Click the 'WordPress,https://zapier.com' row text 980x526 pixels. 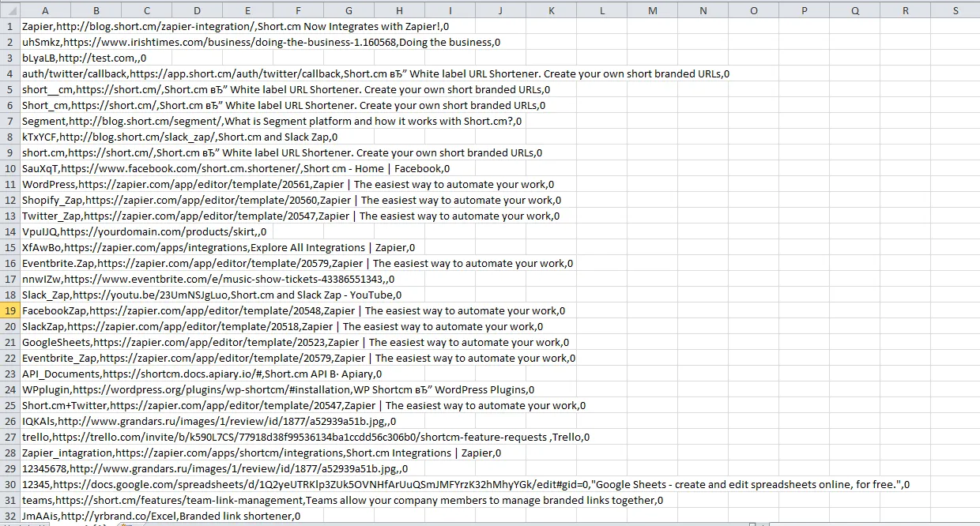pyautogui.click(x=288, y=184)
